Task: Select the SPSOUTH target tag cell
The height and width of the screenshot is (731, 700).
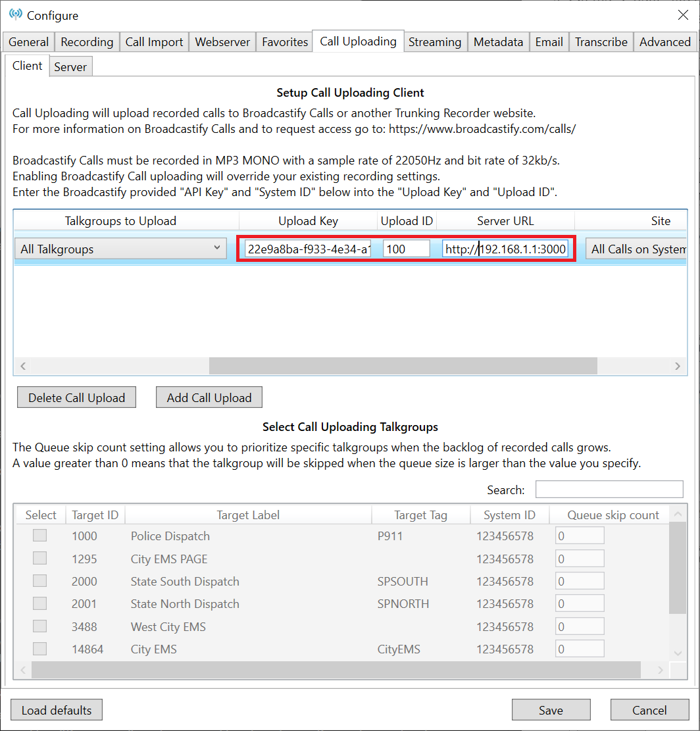Action: tap(403, 582)
